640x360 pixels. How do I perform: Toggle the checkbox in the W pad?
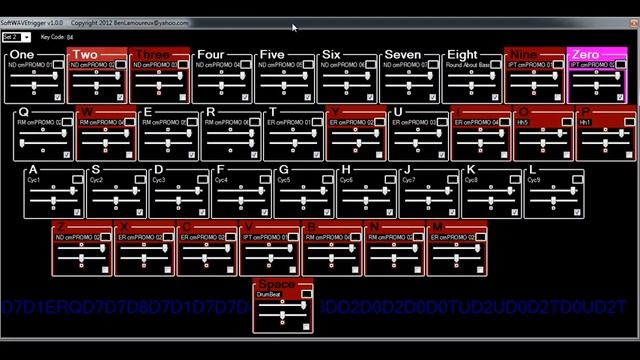pos(129,155)
